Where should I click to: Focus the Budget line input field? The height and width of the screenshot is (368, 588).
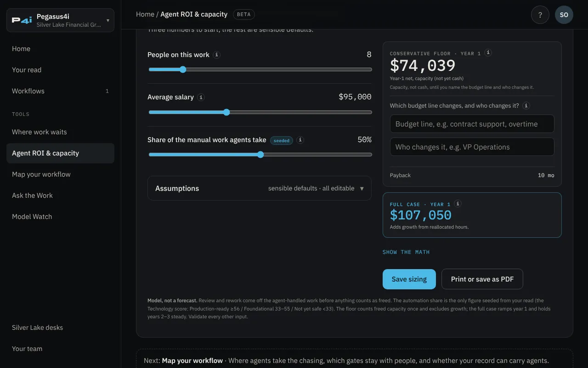[x=472, y=124]
